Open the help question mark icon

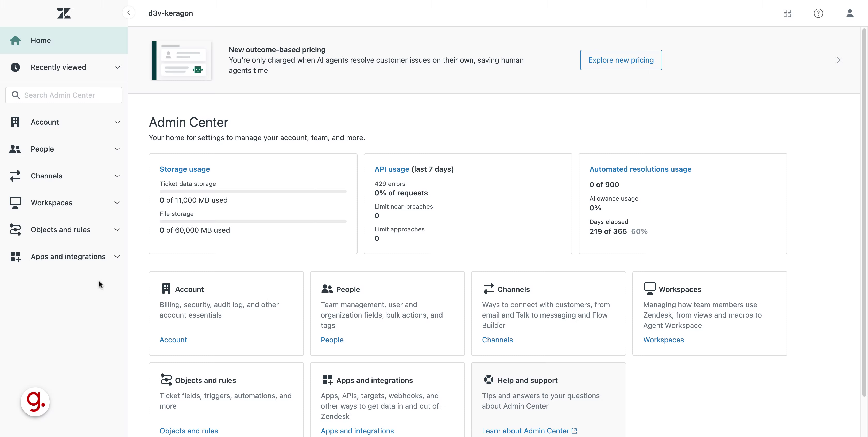click(x=818, y=13)
